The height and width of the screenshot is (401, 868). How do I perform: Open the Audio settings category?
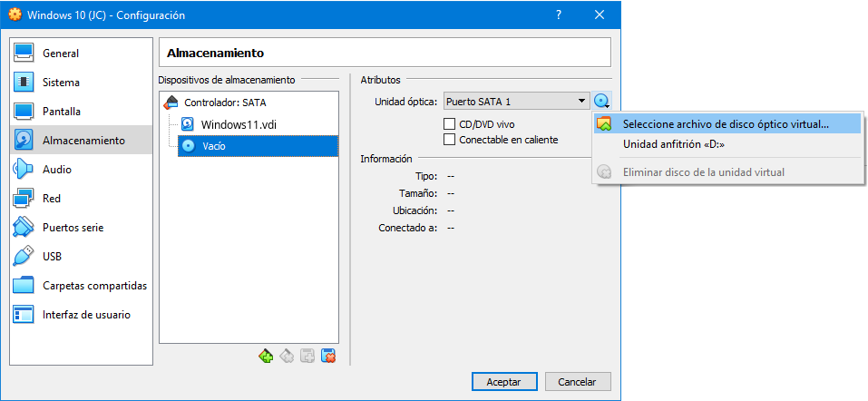56,170
